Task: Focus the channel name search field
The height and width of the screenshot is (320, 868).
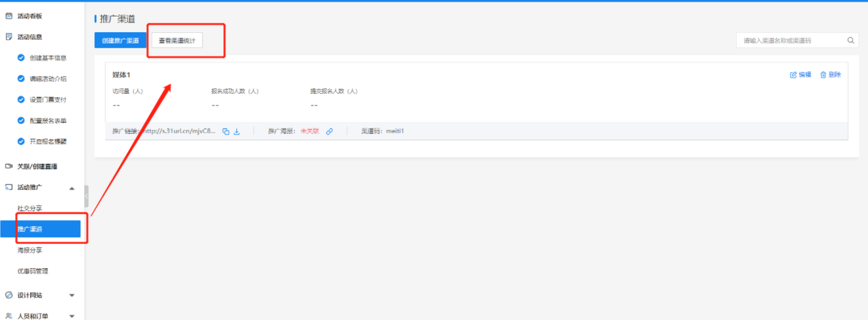Action: (790, 41)
